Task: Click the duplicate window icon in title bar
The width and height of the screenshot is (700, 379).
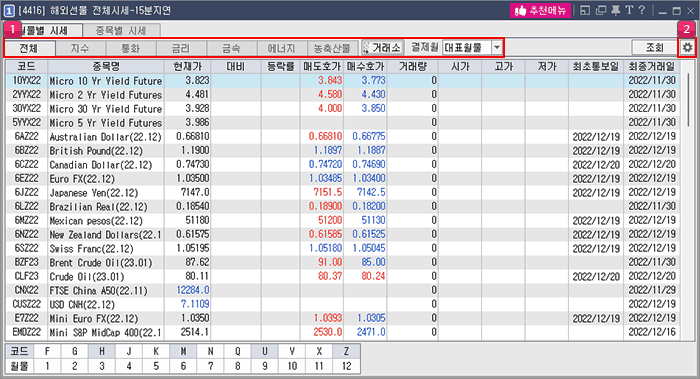Action: coord(601,10)
